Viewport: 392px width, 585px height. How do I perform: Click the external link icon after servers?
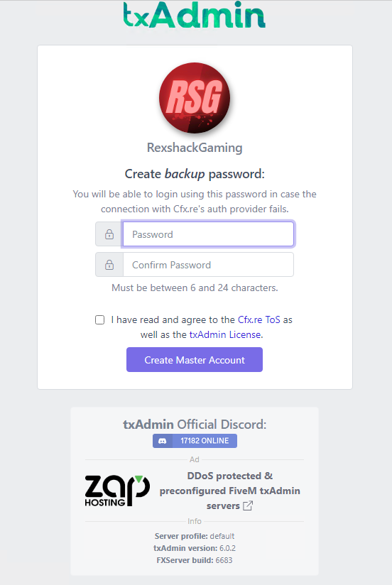point(248,506)
